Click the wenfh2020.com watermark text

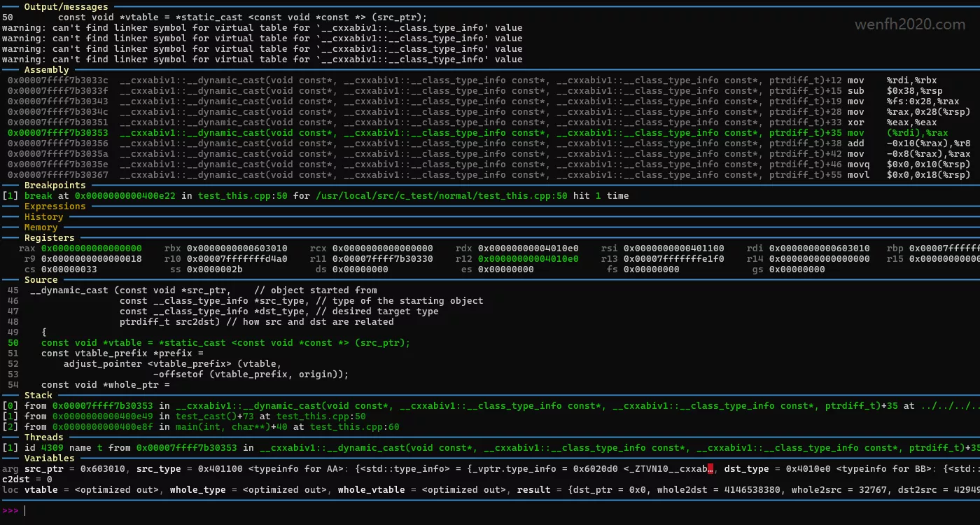pos(909,25)
